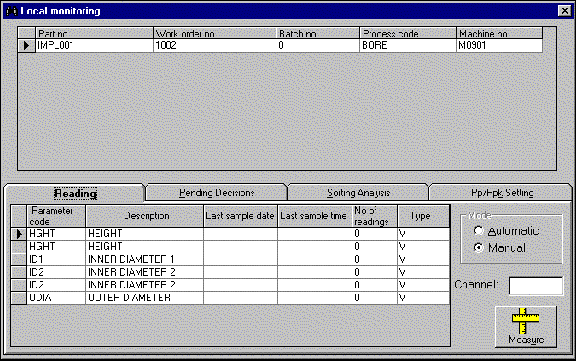
Task: Click the Part no column header
Action: point(94,33)
